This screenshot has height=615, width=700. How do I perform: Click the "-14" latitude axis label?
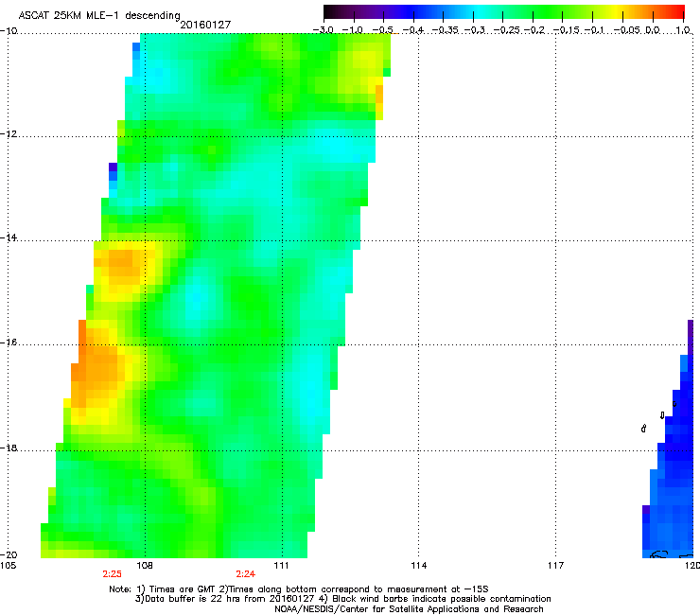[x=9, y=237]
